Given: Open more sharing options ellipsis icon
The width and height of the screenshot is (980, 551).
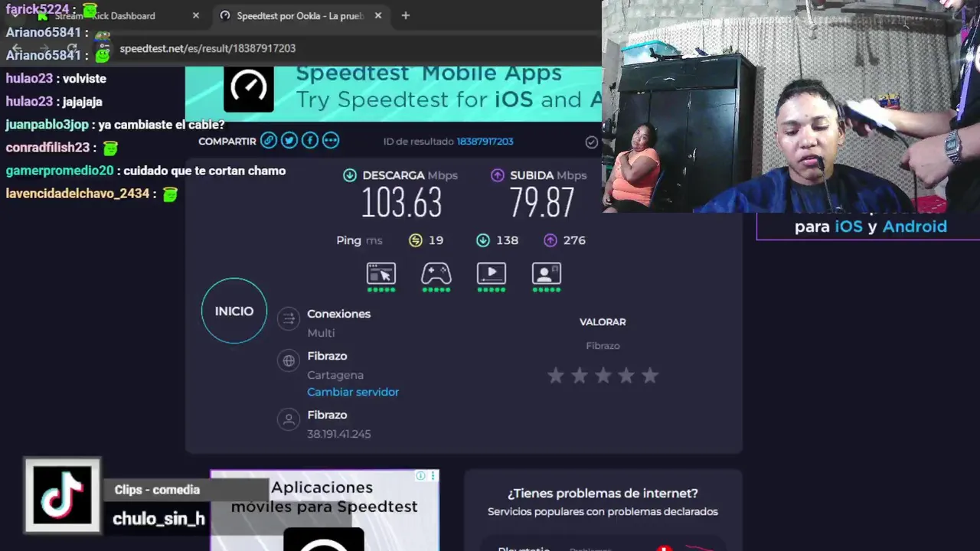Looking at the screenshot, I should tap(330, 140).
